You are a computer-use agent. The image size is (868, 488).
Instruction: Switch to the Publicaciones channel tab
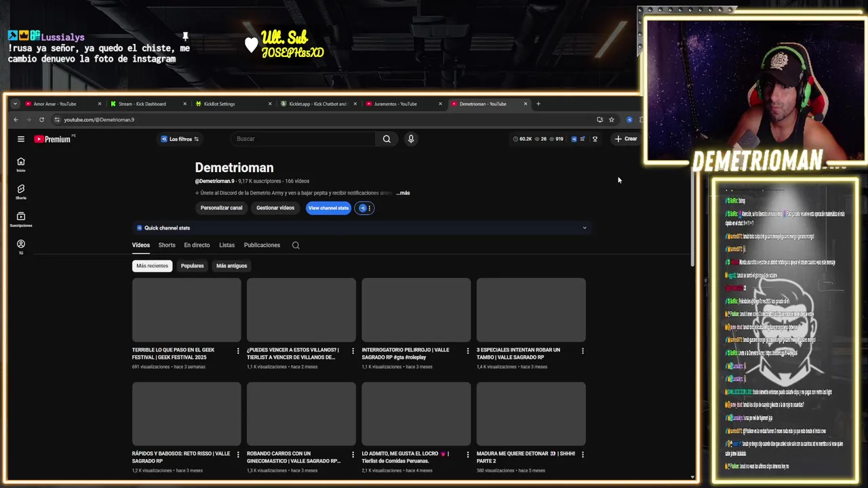pyautogui.click(x=262, y=245)
